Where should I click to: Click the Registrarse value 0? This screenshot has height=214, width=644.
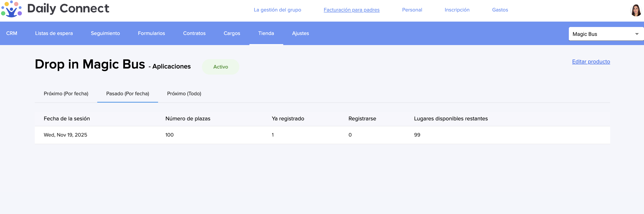[350, 135]
